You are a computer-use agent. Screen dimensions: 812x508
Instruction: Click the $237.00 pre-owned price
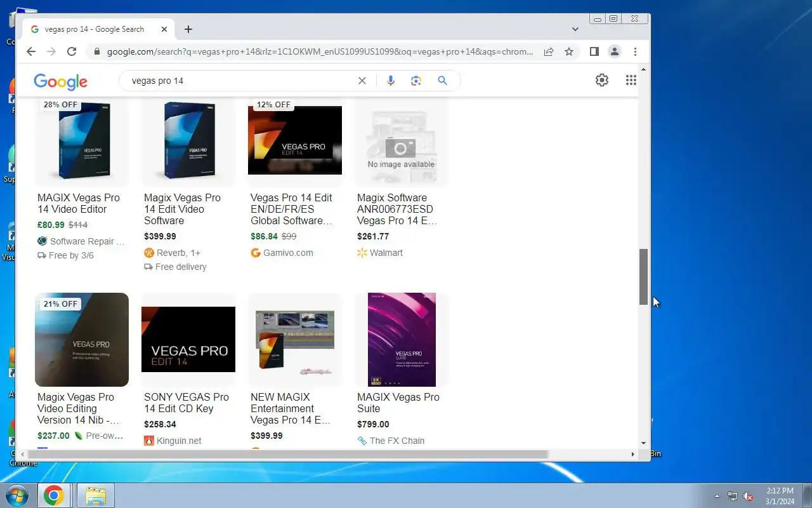pyautogui.click(x=53, y=436)
